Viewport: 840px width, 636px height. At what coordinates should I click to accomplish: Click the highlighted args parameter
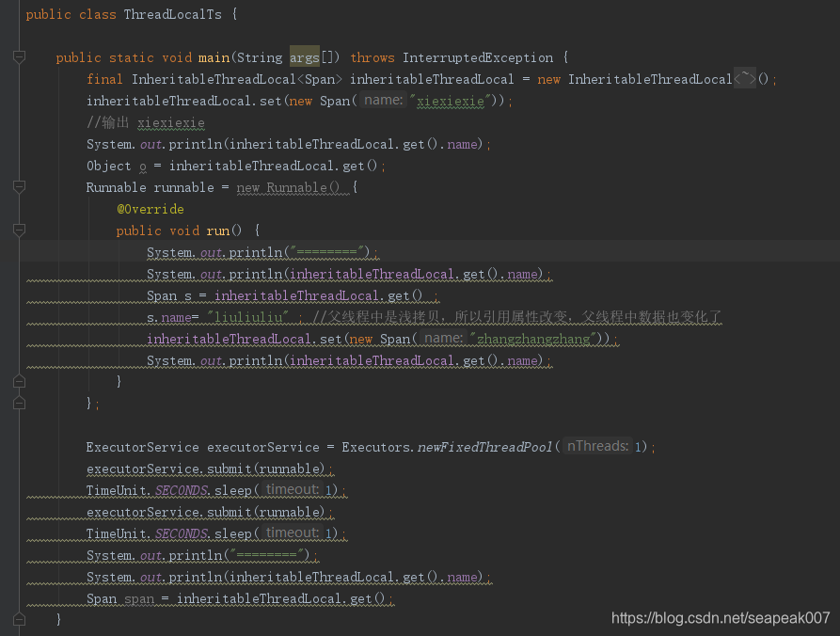[304, 56]
